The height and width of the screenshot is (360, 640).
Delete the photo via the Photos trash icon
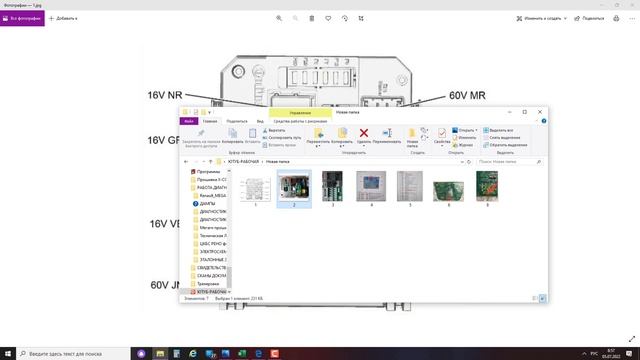pos(311,18)
